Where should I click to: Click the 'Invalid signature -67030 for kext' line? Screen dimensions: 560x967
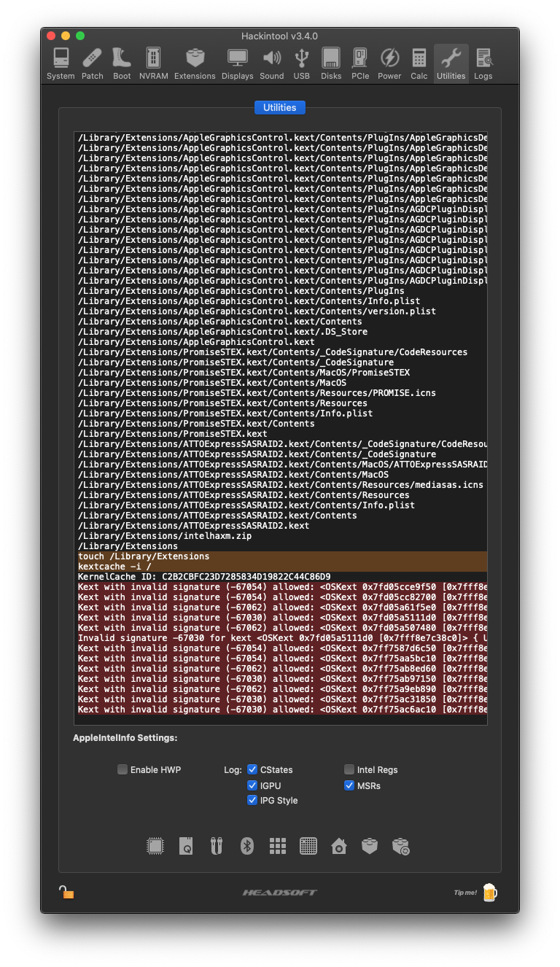(x=282, y=638)
